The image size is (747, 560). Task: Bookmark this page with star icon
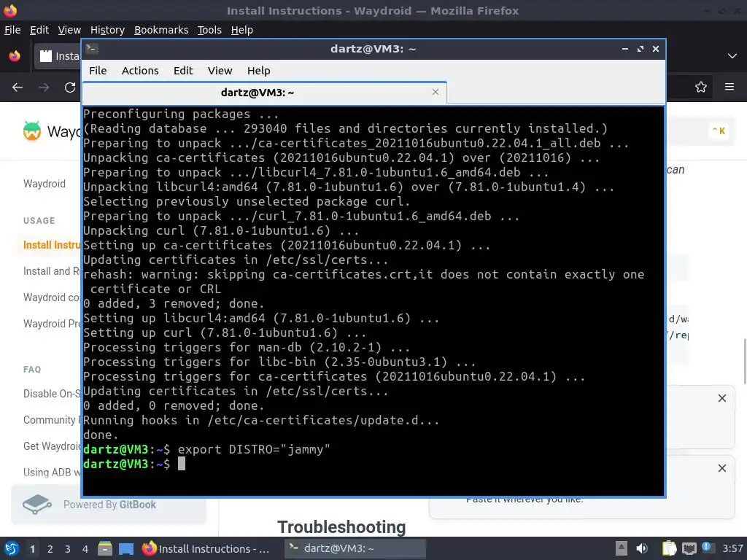tap(701, 87)
